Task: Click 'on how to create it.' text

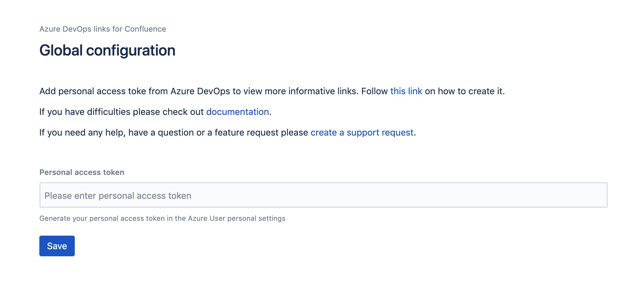Action: [464, 91]
